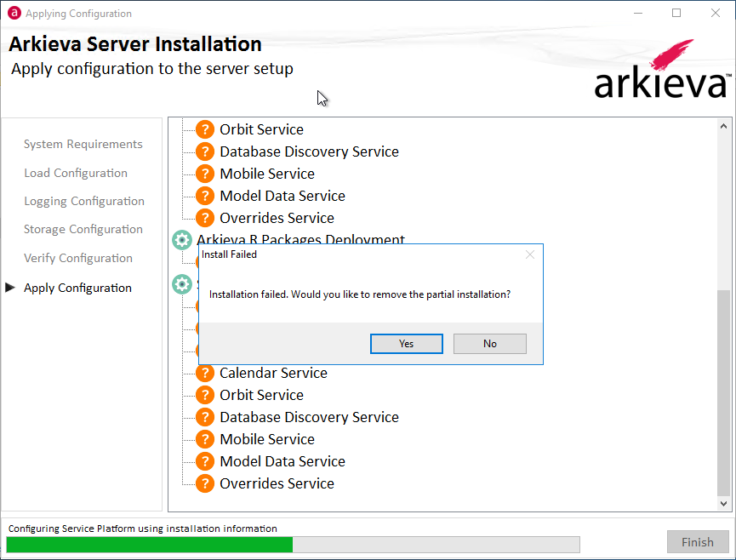Maximize the Applying Configuration window

(676, 13)
